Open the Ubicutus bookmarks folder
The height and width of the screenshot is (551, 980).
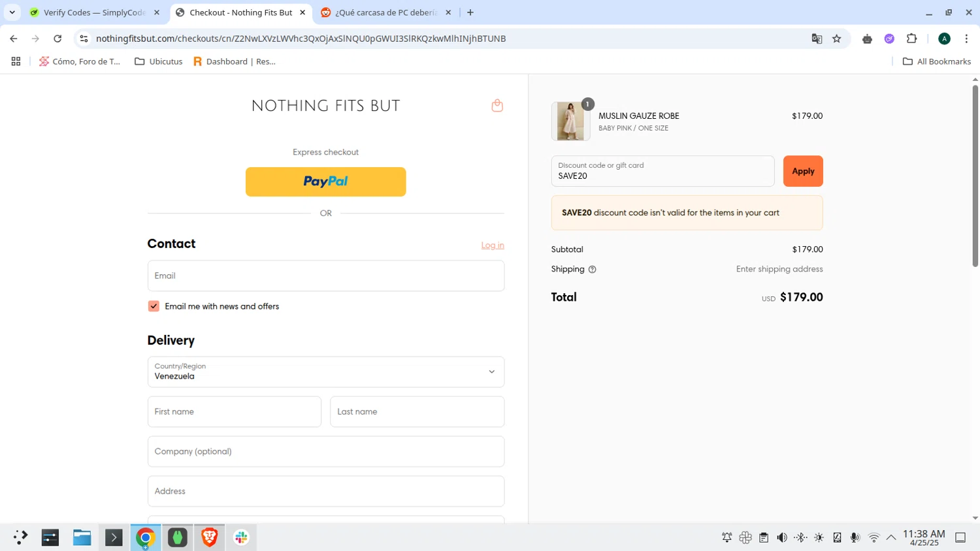pos(159,61)
